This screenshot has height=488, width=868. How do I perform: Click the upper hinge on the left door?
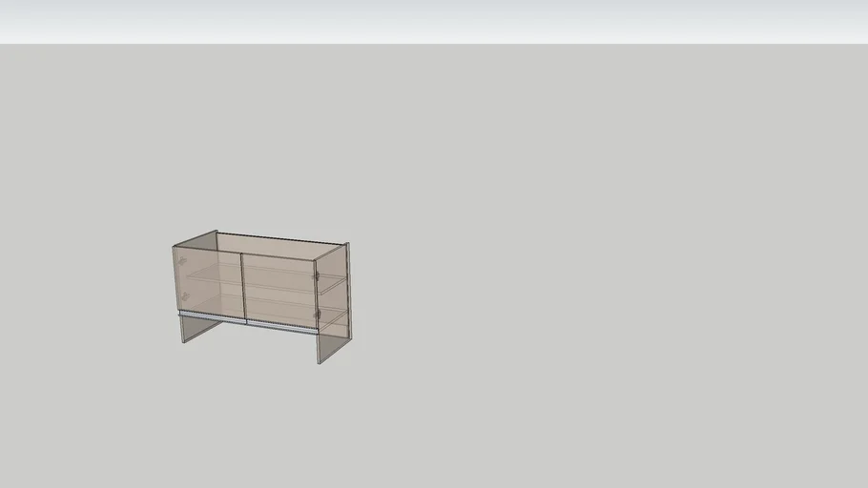[181, 262]
